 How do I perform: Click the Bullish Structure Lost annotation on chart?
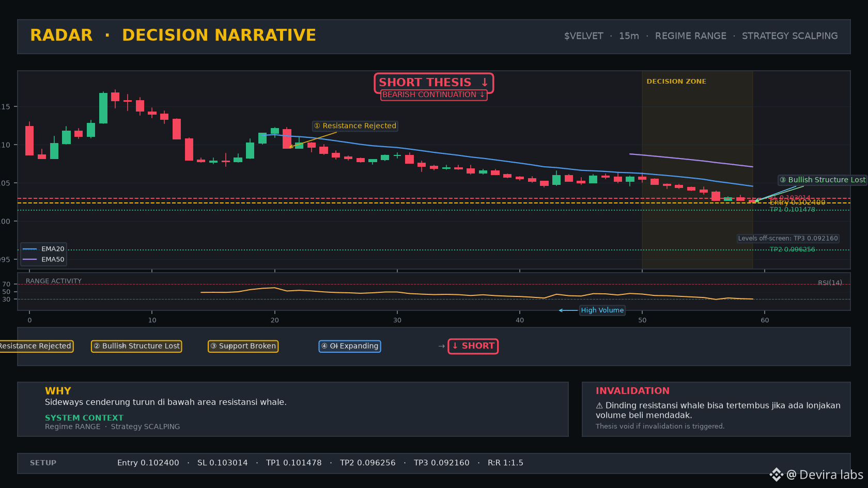(823, 180)
